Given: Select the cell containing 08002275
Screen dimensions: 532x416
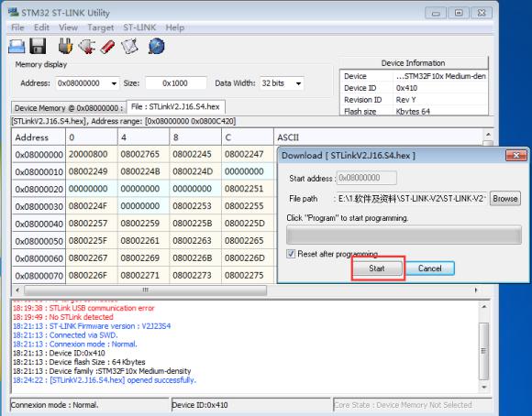Looking at the screenshot, I should point(248,275).
